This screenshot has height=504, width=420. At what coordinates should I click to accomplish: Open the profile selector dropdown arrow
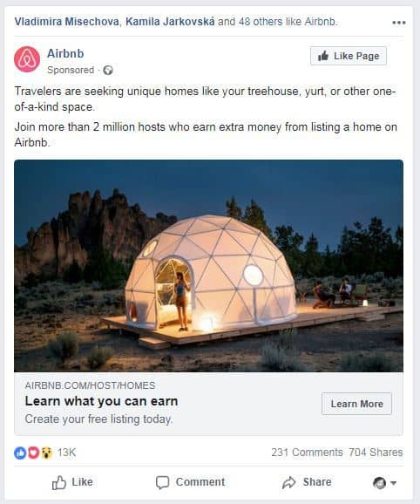point(393,483)
